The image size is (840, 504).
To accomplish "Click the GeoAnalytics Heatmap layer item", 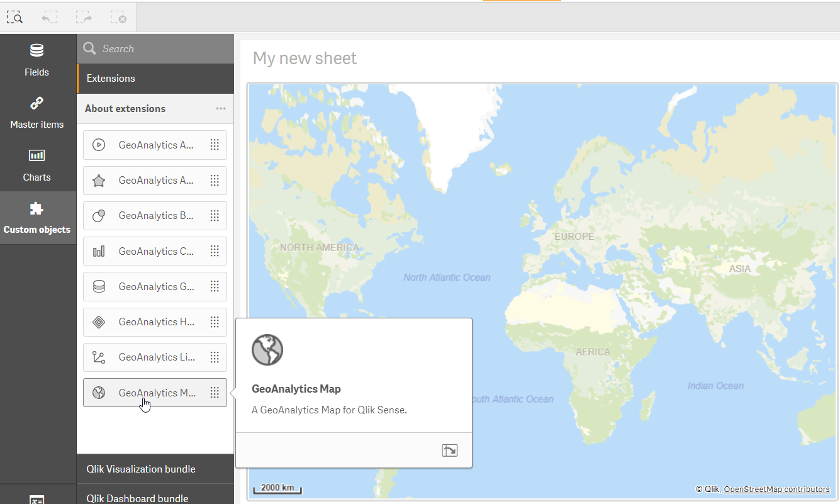I will click(x=157, y=322).
